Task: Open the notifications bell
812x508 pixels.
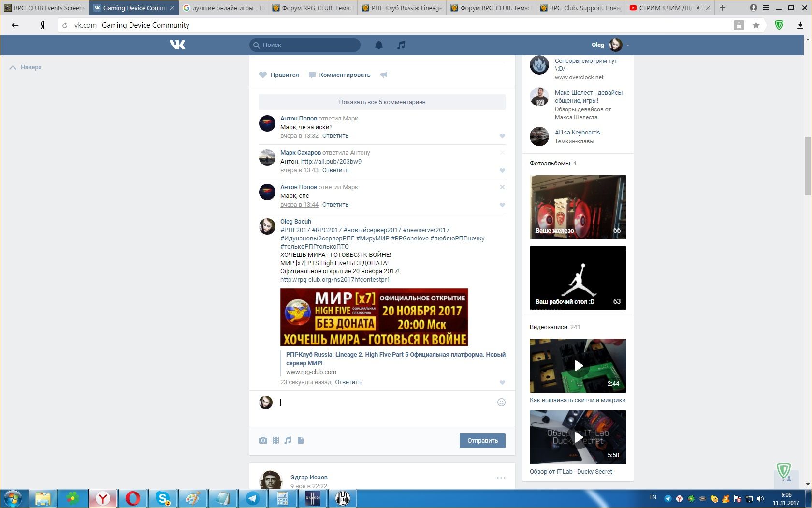Action: point(379,45)
